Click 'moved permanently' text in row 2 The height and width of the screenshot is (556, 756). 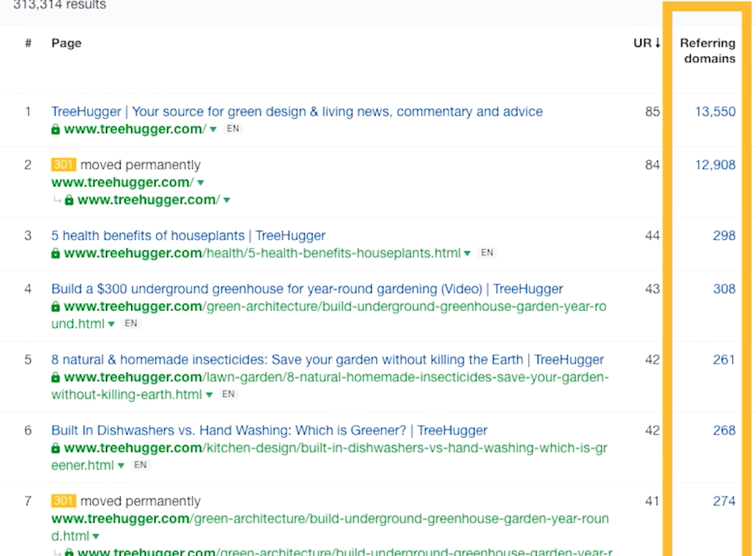[141, 165]
